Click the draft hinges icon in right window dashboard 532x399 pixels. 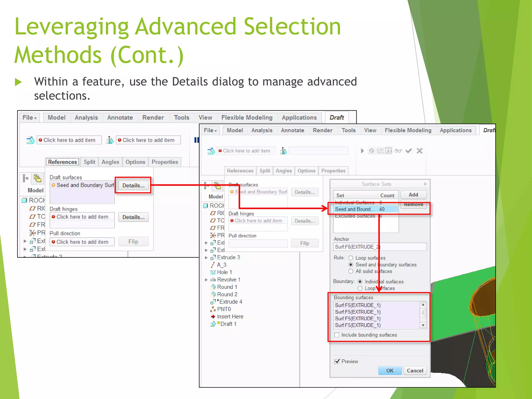coord(283,151)
